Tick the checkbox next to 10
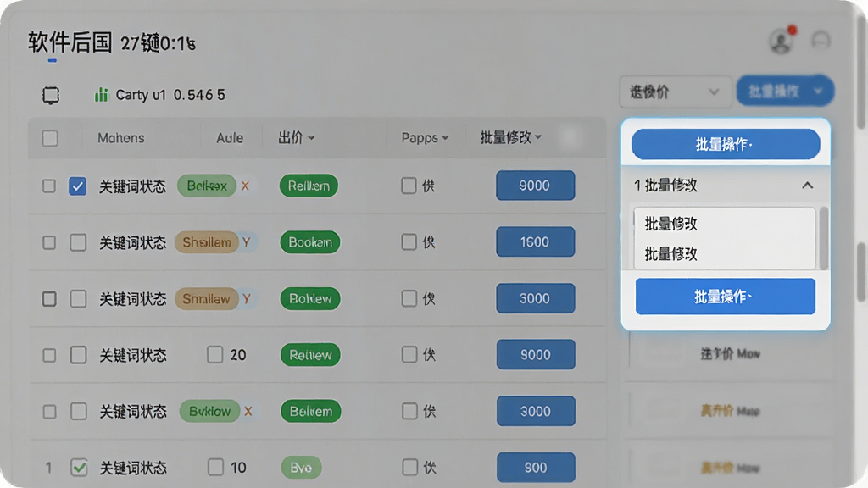This screenshot has height=488, width=868. 215,467
